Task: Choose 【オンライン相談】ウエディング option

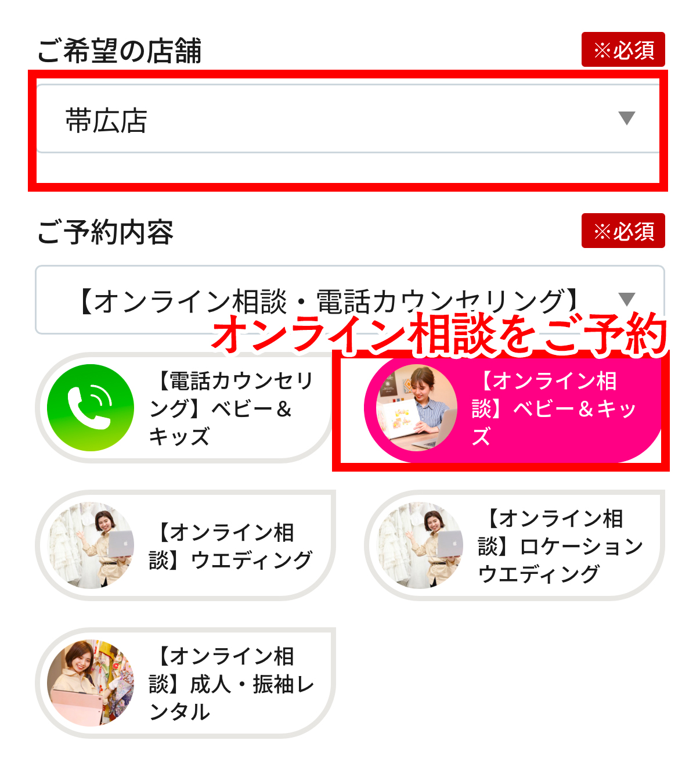Action: click(185, 545)
